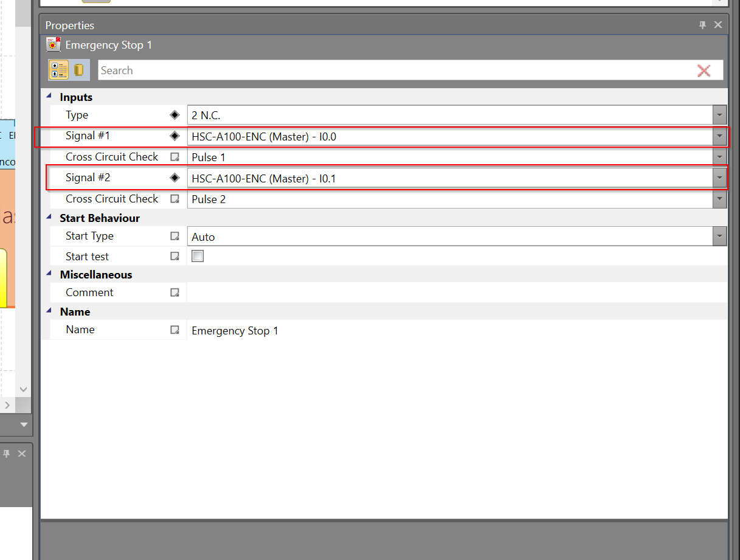The image size is (740, 560).
Task: Click the left editor's vertical scrollbar down arrow
Action: point(24,389)
